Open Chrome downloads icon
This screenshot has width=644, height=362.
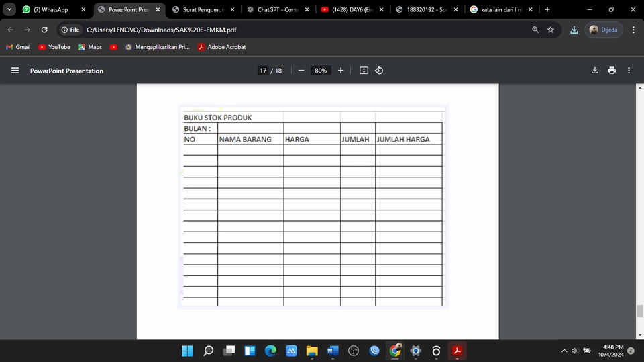click(x=574, y=30)
